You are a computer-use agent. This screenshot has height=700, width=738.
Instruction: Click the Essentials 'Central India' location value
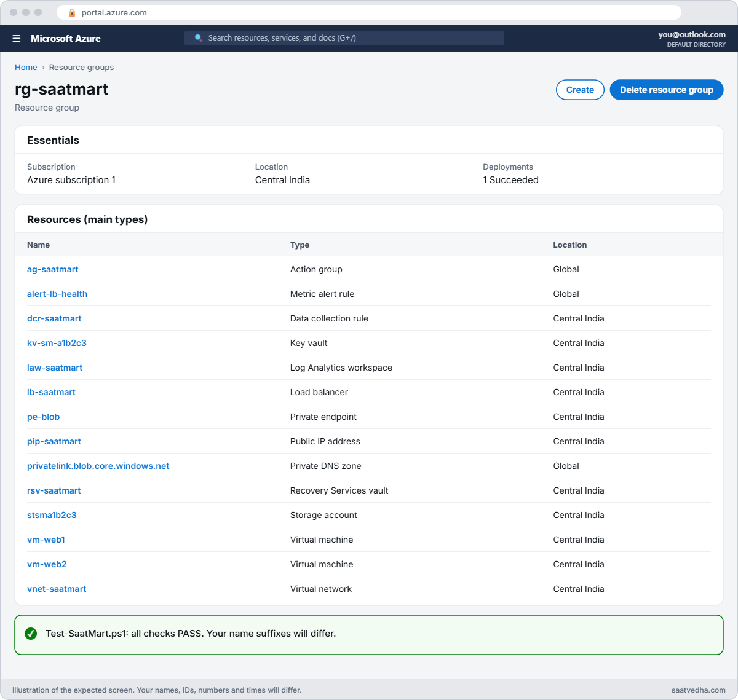click(282, 180)
